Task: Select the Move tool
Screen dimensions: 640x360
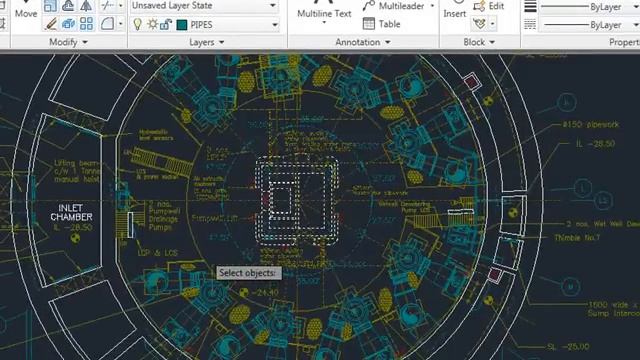Action: [x=26, y=9]
